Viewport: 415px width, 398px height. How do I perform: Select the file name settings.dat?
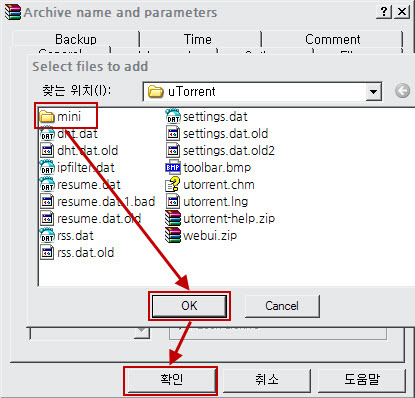215,117
